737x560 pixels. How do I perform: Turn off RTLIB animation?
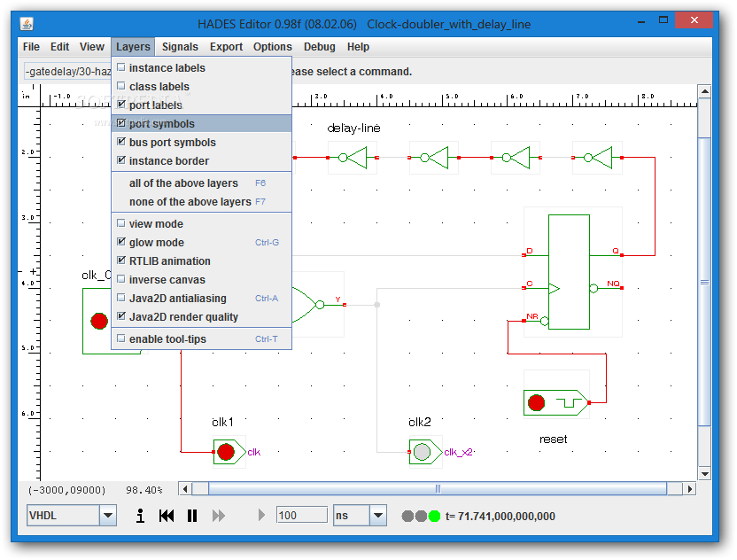202,261
